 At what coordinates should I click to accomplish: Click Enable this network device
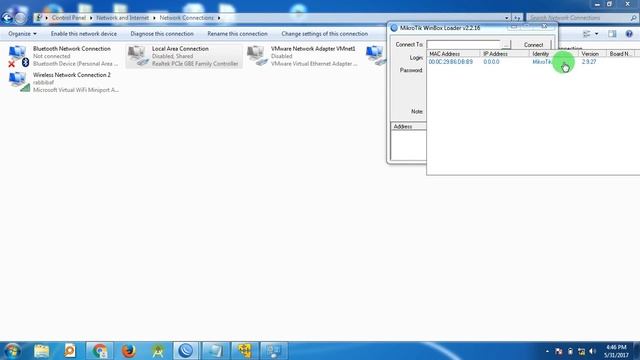[x=84, y=34]
